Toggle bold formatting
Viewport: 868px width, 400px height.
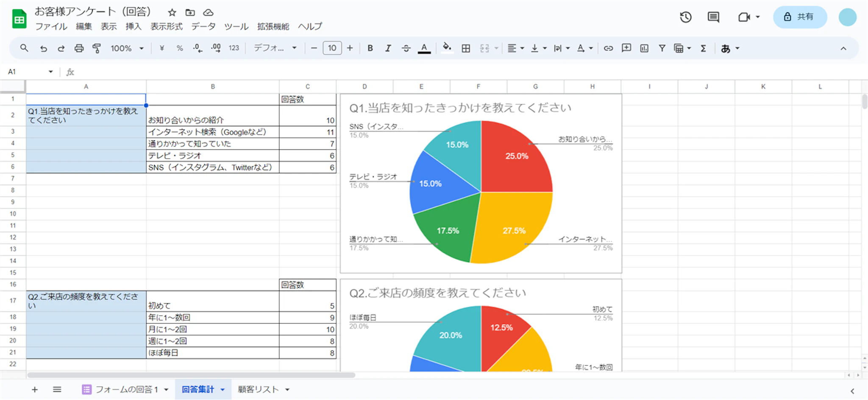pos(370,48)
